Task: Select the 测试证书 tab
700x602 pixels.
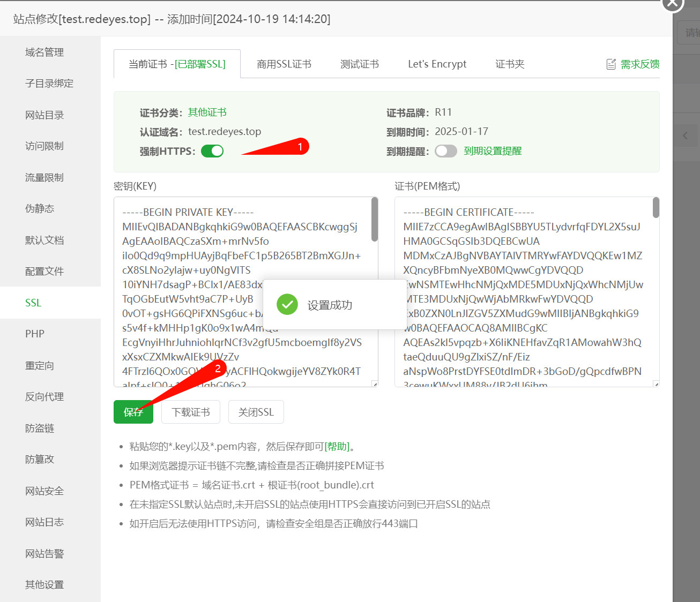Action: click(359, 64)
